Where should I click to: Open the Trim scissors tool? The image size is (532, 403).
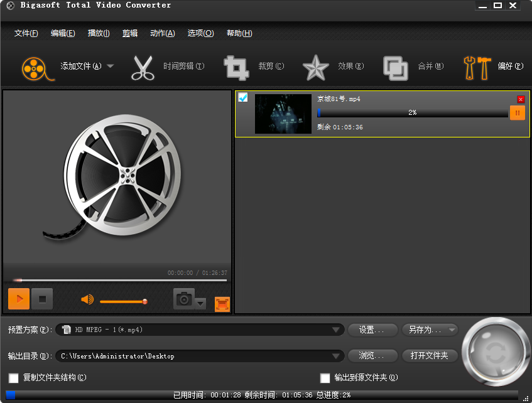143,67
